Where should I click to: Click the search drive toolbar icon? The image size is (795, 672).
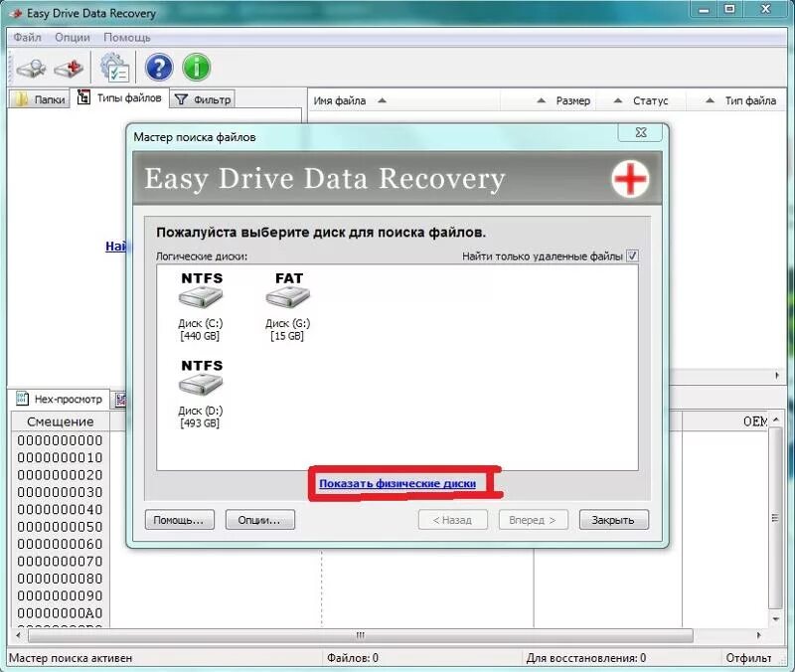click(31, 68)
